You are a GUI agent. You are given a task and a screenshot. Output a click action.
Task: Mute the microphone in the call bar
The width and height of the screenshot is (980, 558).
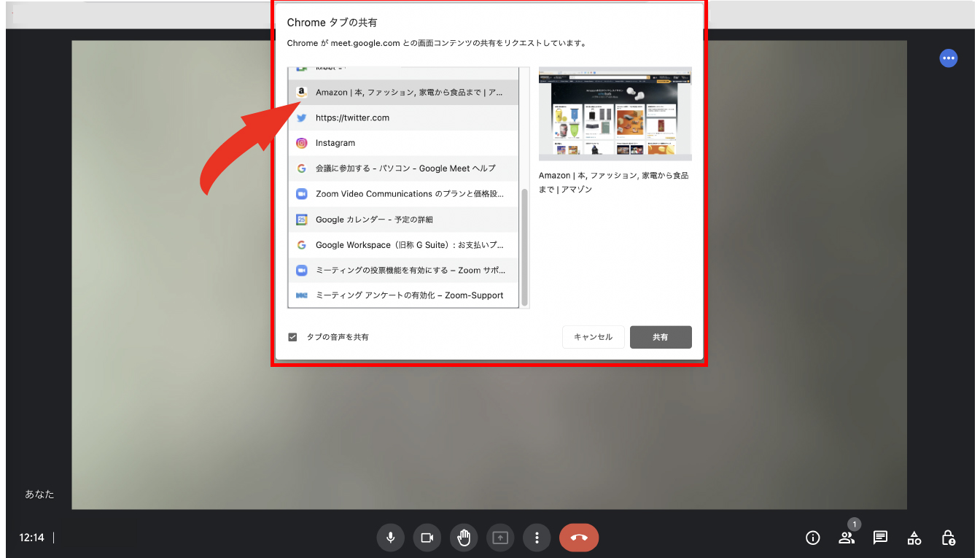pyautogui.click(x=391, y=538)
